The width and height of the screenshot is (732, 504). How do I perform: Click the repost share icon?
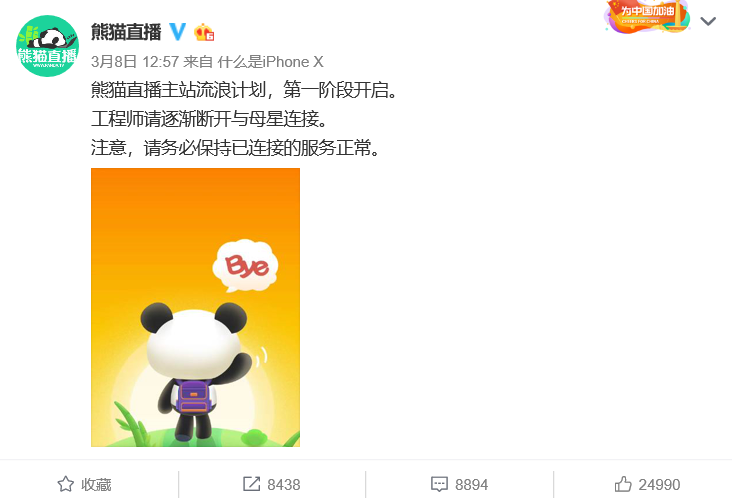coord(251,484)
